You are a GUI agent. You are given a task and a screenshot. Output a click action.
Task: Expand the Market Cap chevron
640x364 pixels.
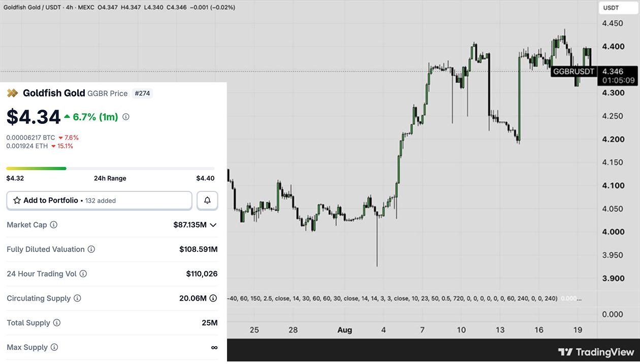pos(213,225)
